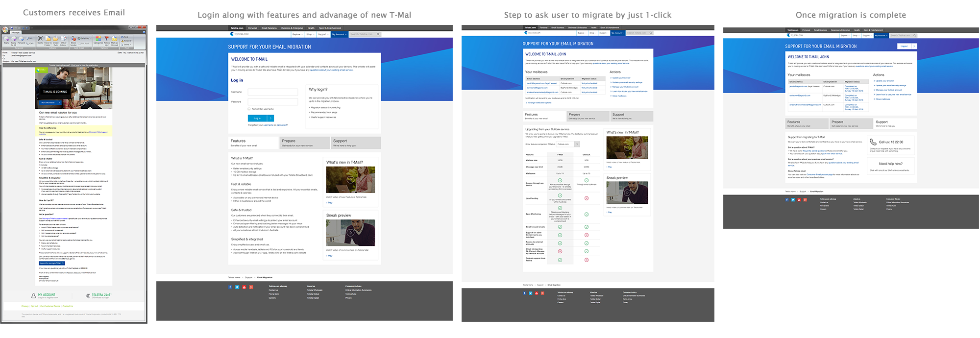This screenshot has height=338, width=980.
Task: Open Explore dropdown on the login page
Action: tap(297, 34)
